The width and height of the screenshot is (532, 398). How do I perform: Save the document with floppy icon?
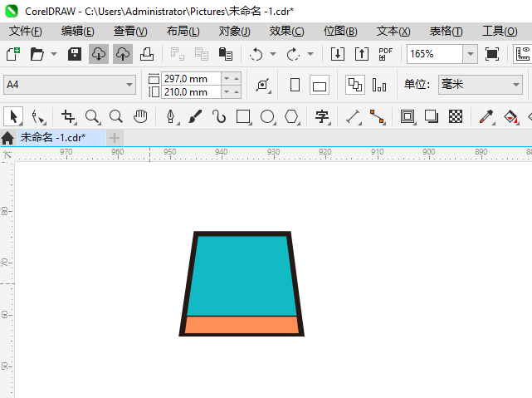[x=75, y=54]
